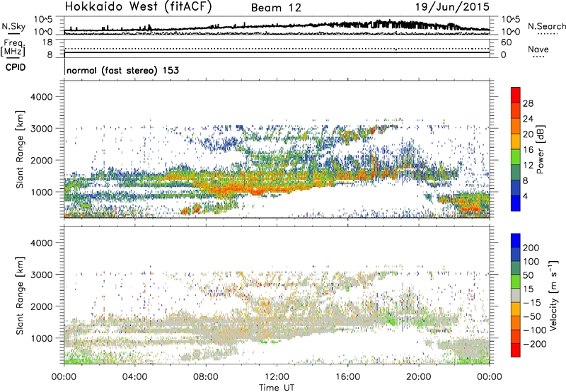The height and width of the screenshot is (392, 566).
Task: Click the 'Hokkaido West (fitACF)' title
Action: [x=138, y=6]
